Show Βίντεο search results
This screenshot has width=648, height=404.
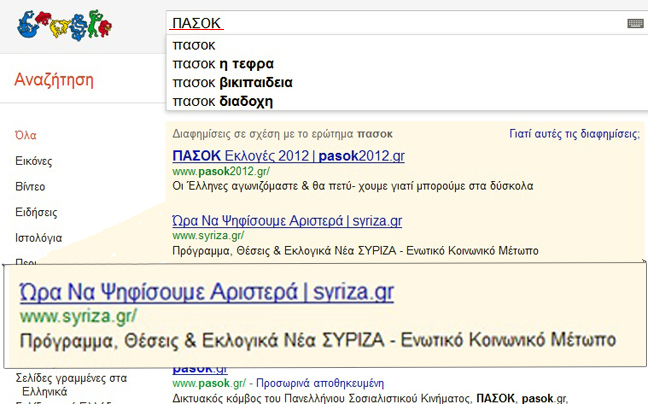[x=30, y=187]
